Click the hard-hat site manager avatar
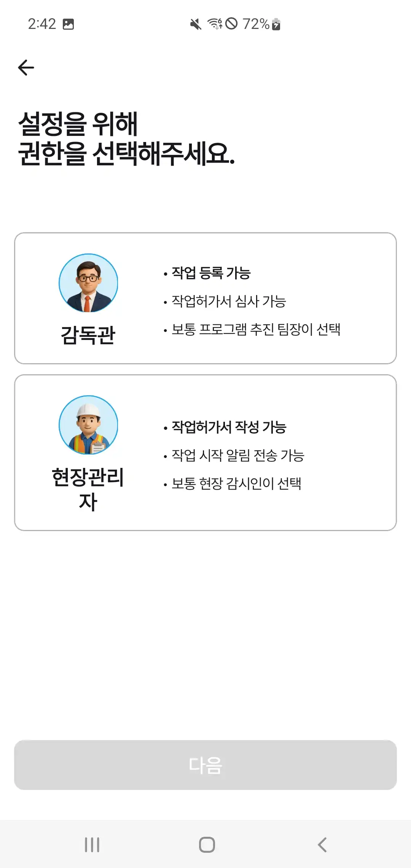The width and height of the screenshot is (411, 868). pyautogui.click(x=88, y=425)
